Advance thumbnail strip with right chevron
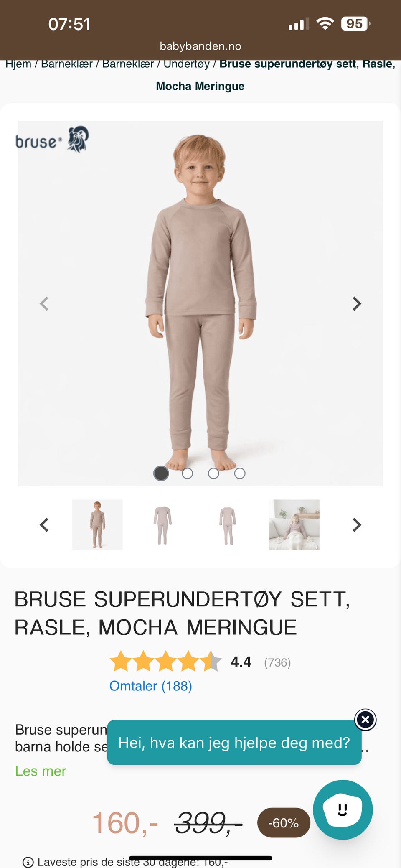401x868 pixels. pyautogui.click(x=356, y=525)
